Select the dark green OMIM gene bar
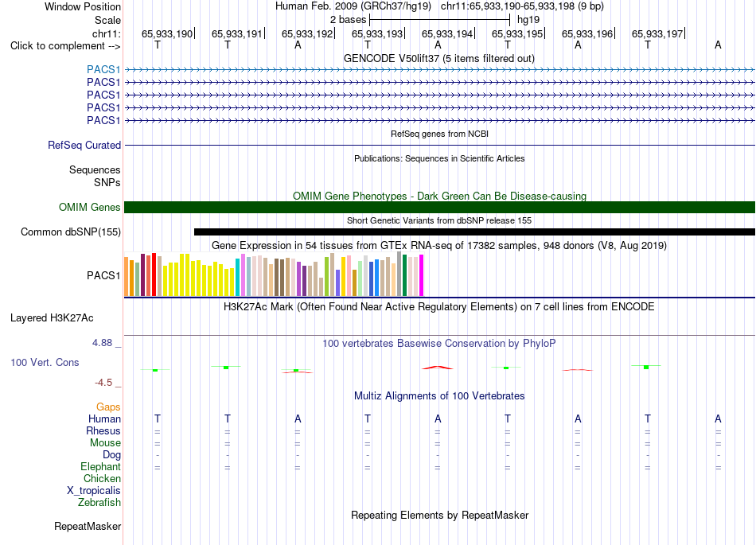756x545 pixels. [439, 207]
